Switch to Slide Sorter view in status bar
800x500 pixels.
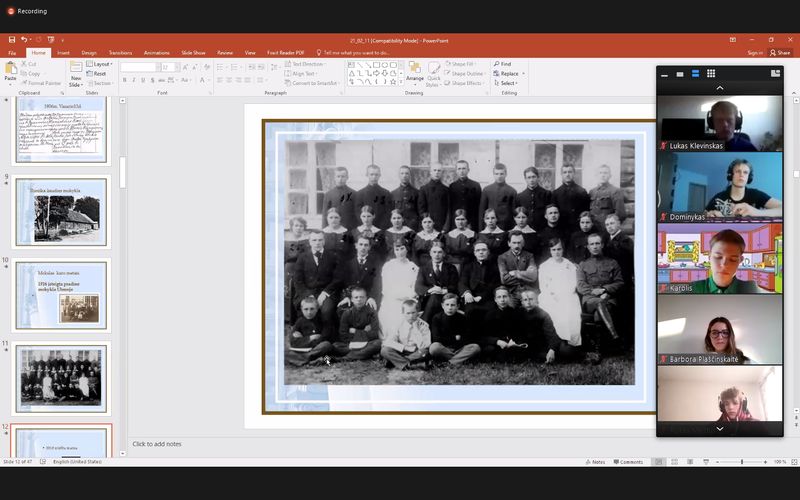click(673, 462)
